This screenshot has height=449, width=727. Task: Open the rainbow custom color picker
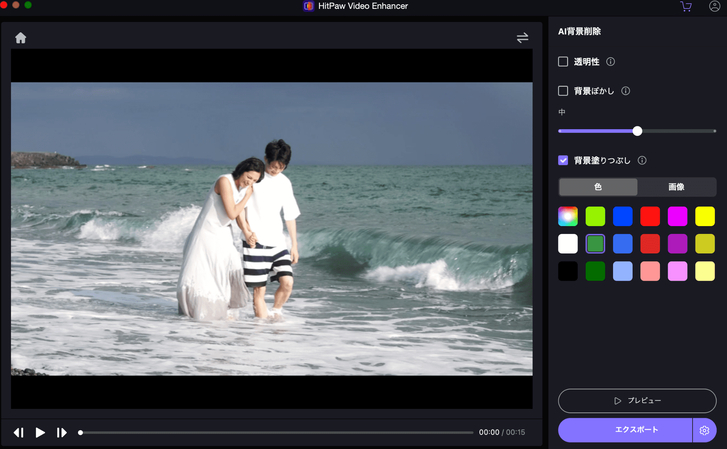click(x=568, y=215)
